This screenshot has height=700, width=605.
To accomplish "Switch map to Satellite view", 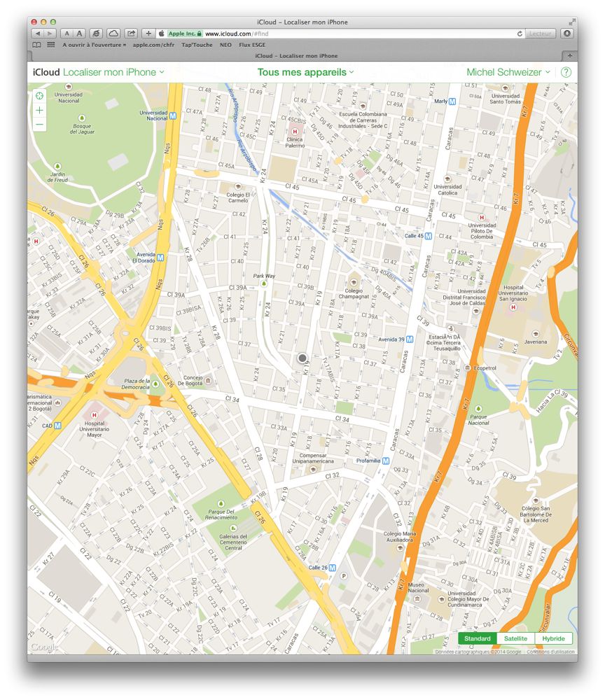I will [515, 638].
